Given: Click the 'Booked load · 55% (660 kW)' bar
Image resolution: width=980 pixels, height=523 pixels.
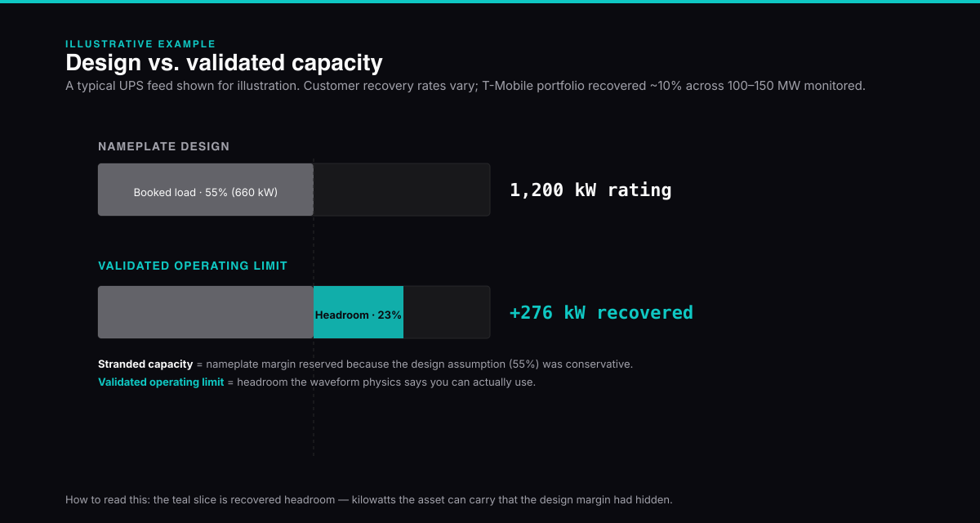Looking at the screenshot, I should tap(206, 190).
